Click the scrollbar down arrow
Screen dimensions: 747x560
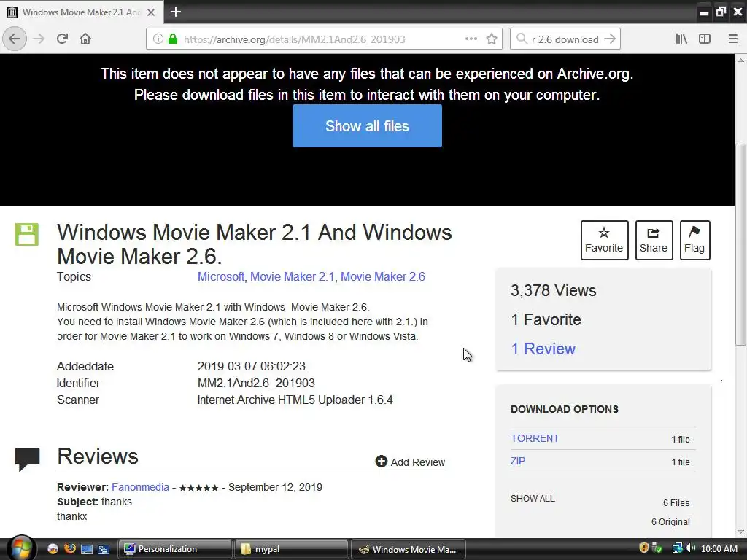[740, 532]
